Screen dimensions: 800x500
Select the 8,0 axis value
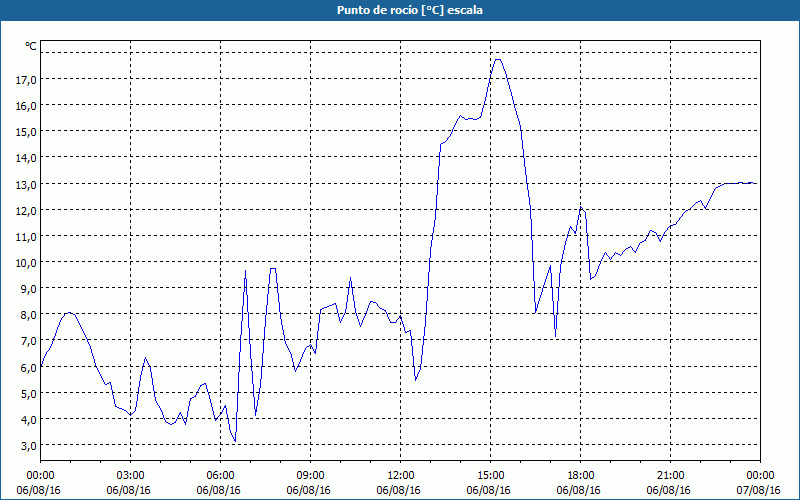pos(28,315)
